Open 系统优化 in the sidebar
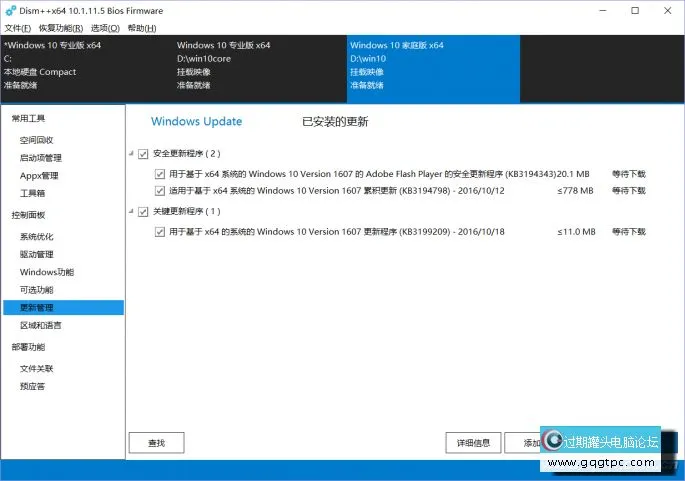 tap(36, 237)
